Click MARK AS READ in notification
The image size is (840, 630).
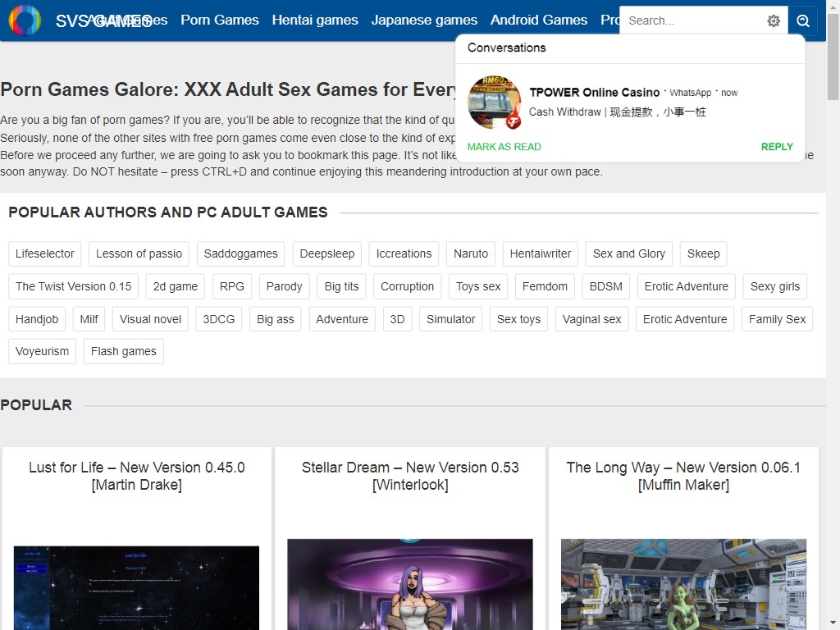point(504,147)
